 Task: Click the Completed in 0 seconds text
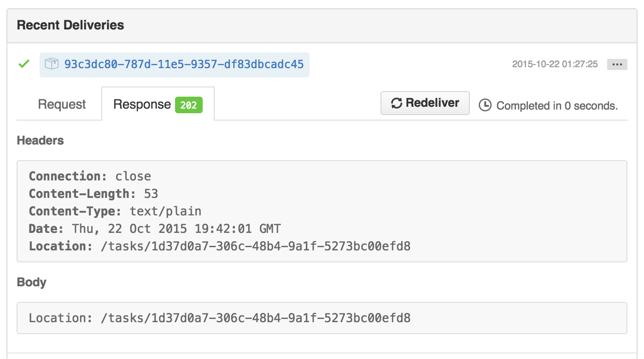(557, 106)
